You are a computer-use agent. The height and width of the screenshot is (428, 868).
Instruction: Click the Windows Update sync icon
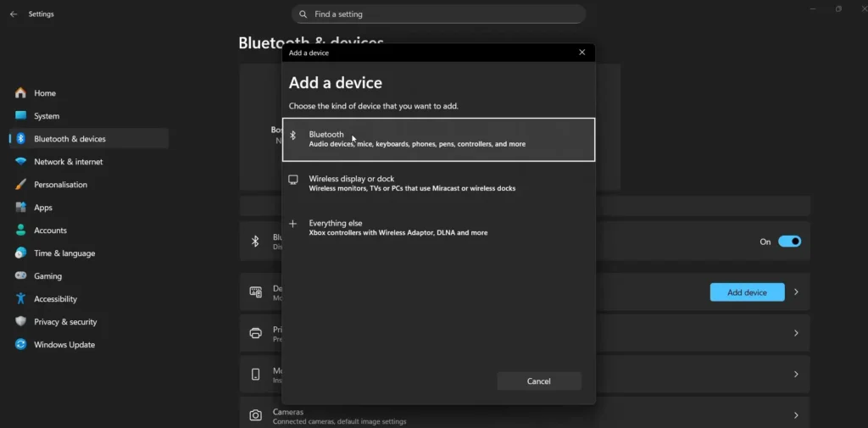[x=20, y=344]
